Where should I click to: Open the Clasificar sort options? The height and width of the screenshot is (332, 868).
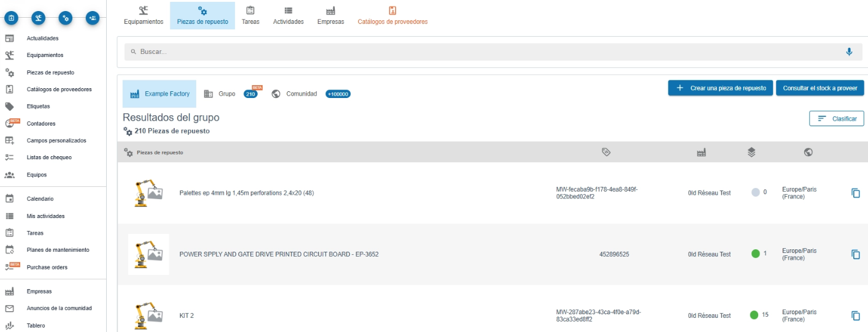coord(836,118)
